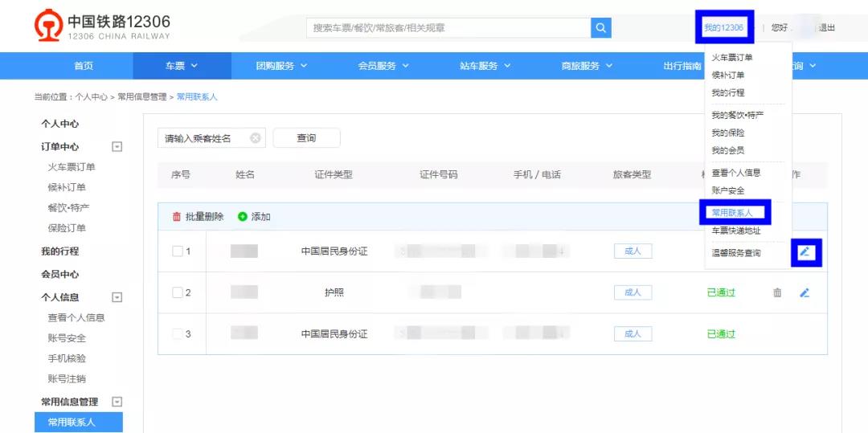Open 常用联系人 in the 我的12306 menu
868x433 pixels.
[x=732, y=213]
